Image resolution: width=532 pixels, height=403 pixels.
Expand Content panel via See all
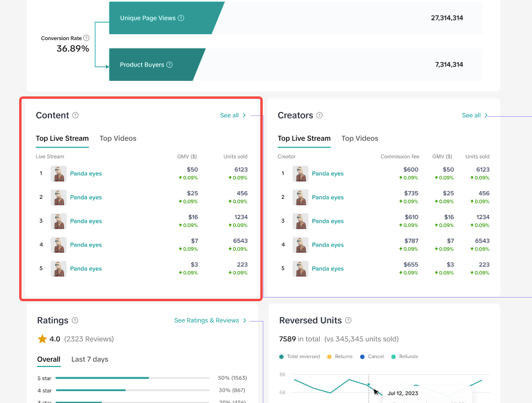pyautogui.click(x=233, y=116)
